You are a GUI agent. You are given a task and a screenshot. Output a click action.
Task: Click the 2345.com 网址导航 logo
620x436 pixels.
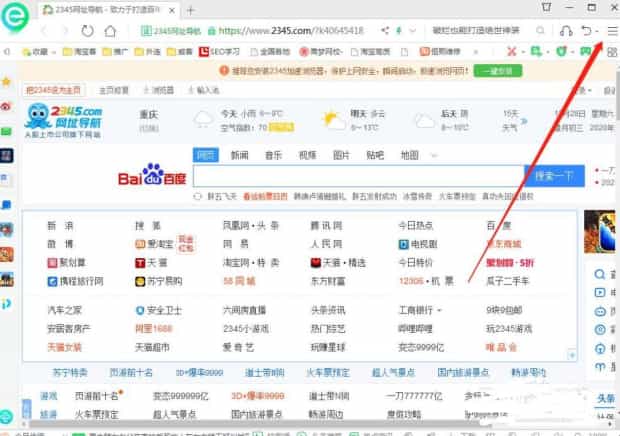[63, 120]
